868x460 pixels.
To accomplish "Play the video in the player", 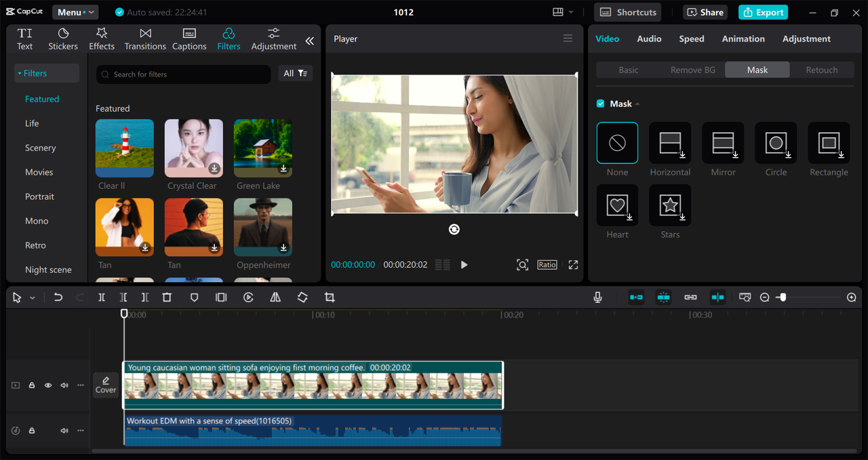I will [465, 265].
